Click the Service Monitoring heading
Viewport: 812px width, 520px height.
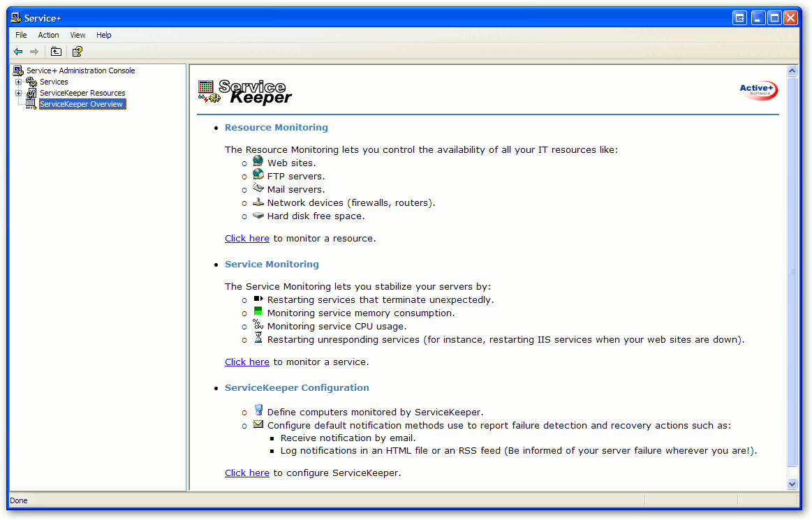click(x=272, y=264)
